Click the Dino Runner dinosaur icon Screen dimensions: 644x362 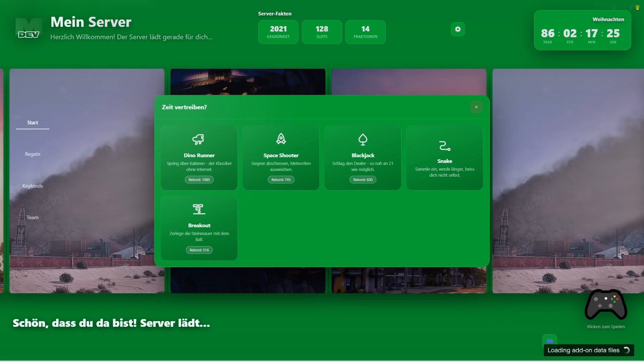click(198, 139)
